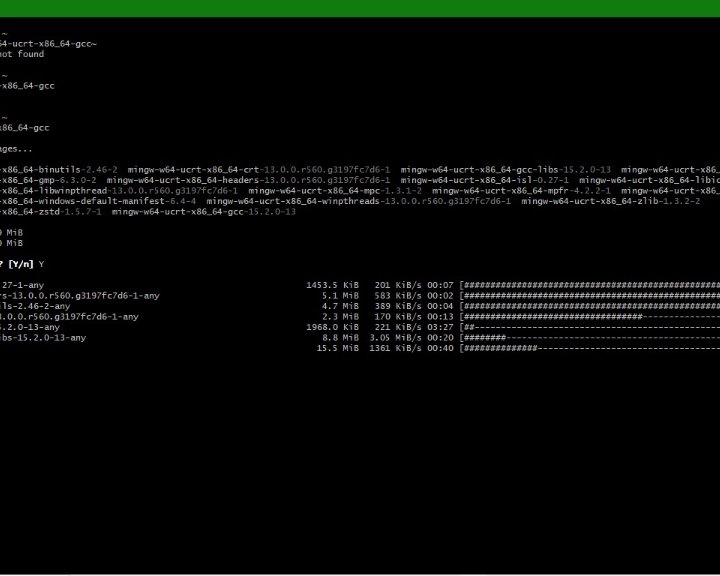Click the "ibs-15.2.0-13-any" download row name
Image resolution: width=720 pixels, height=576 pixels.
point(43,338)
